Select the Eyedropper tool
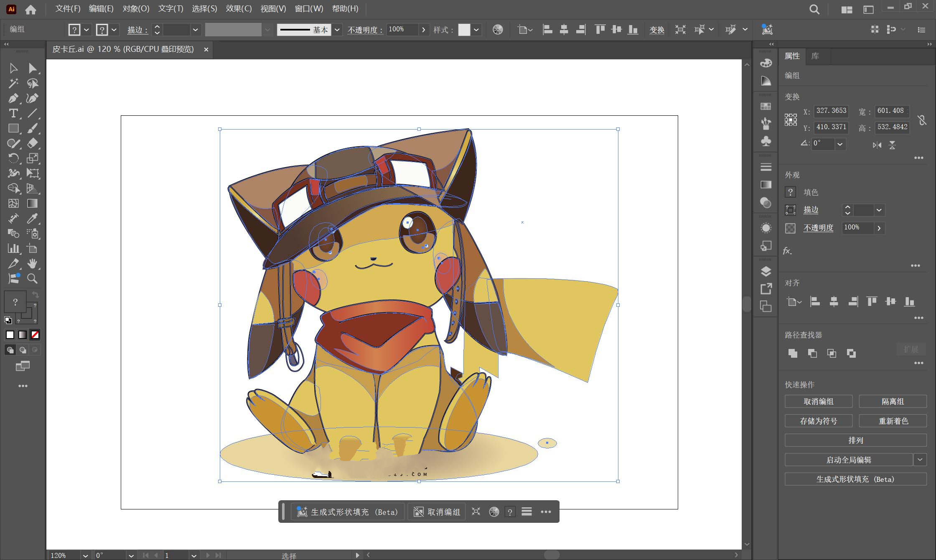 pyautogui.click(x=33, y=219)
